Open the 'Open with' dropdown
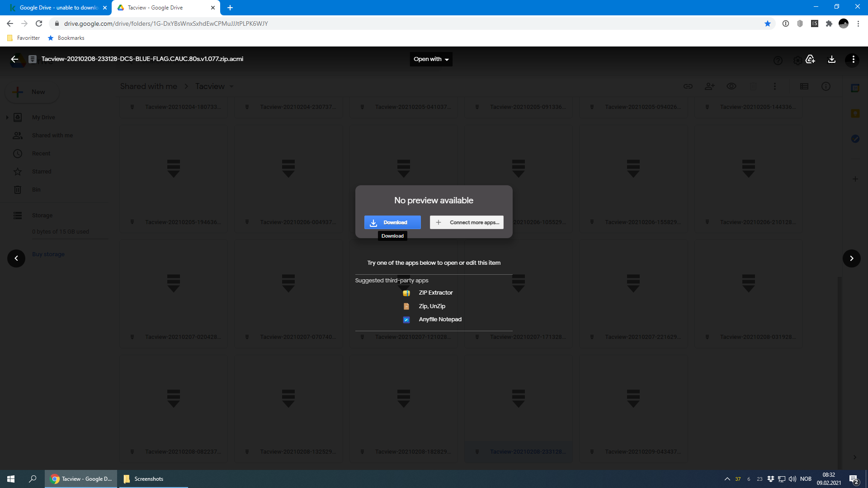 431,59
